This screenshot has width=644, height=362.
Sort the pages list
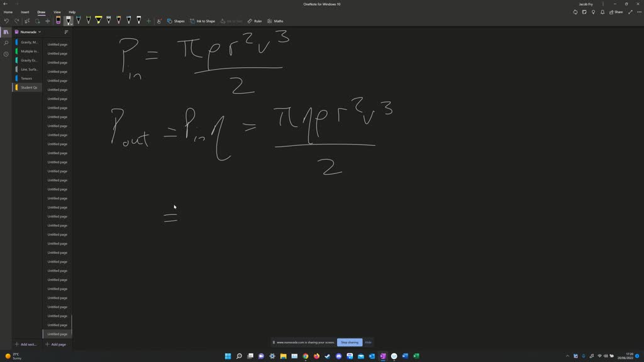pyautogui.click(x=66, y=31)
